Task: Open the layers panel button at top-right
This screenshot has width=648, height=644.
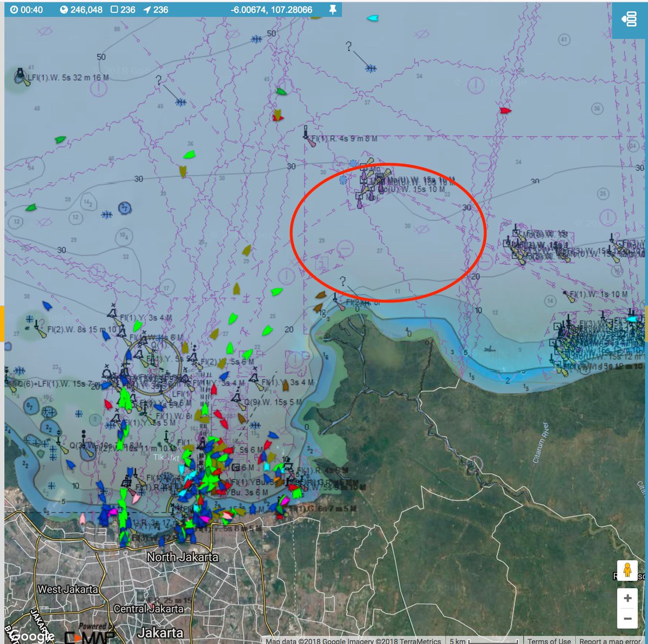Action: tap(629, 19)
